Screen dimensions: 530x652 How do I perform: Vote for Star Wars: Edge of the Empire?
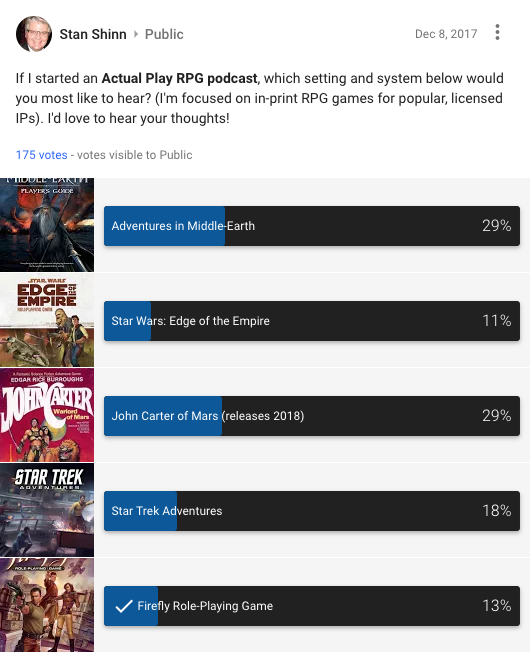point(312,321)
